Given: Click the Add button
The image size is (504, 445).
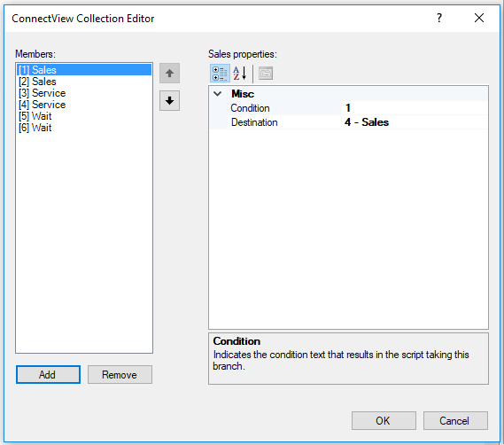Looking at the screenshot, I should point(48,375).
